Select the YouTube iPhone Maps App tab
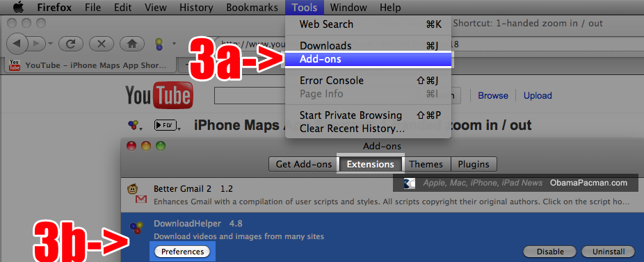 tap(90, 65)
